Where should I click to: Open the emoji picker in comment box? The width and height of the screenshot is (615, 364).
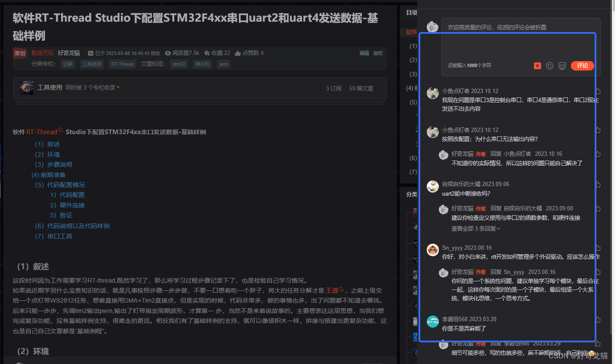(550, 66)
